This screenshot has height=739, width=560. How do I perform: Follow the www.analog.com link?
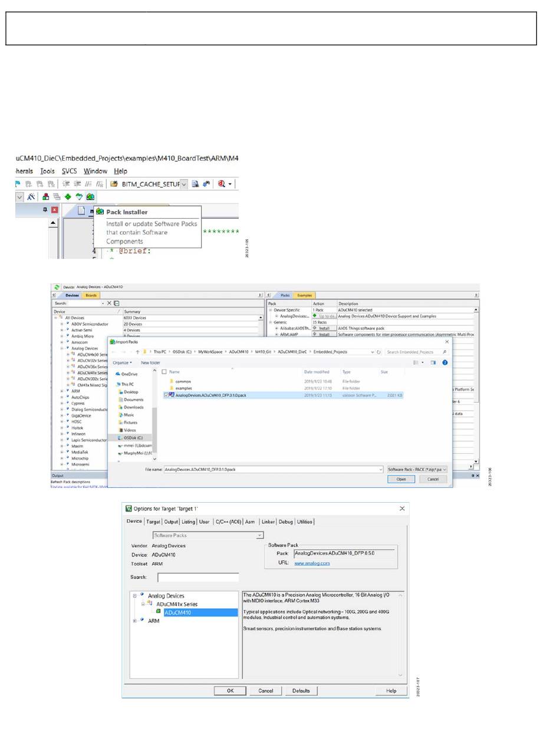click(x=312, y=563)
